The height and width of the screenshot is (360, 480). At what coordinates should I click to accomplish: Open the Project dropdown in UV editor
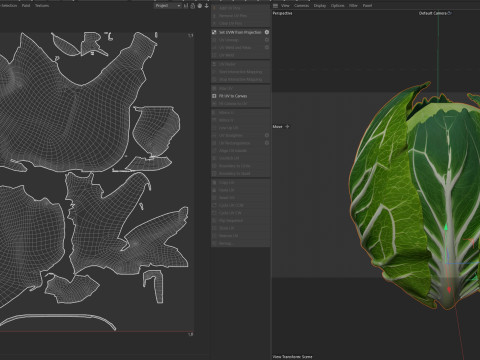168,6
